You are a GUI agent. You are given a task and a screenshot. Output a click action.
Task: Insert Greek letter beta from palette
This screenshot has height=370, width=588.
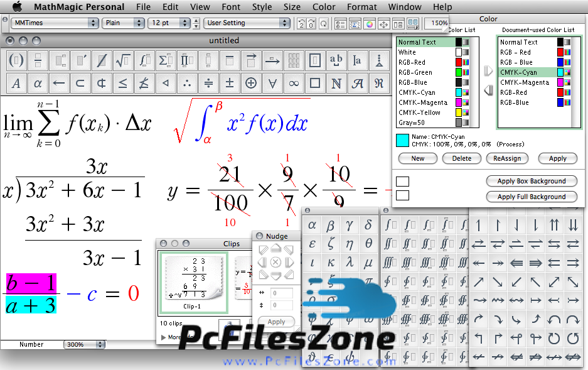tap(331, 225)
